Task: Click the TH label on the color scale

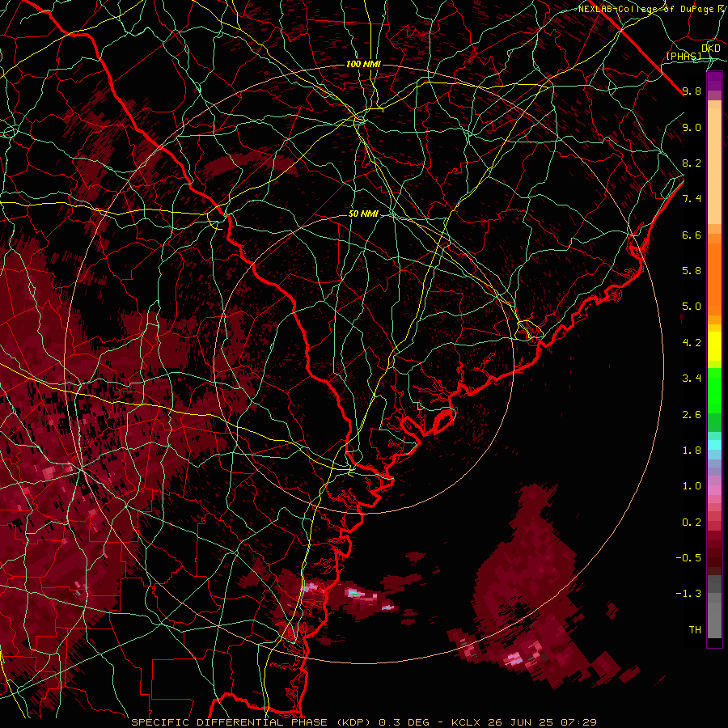Action: [x=695, y=630]
